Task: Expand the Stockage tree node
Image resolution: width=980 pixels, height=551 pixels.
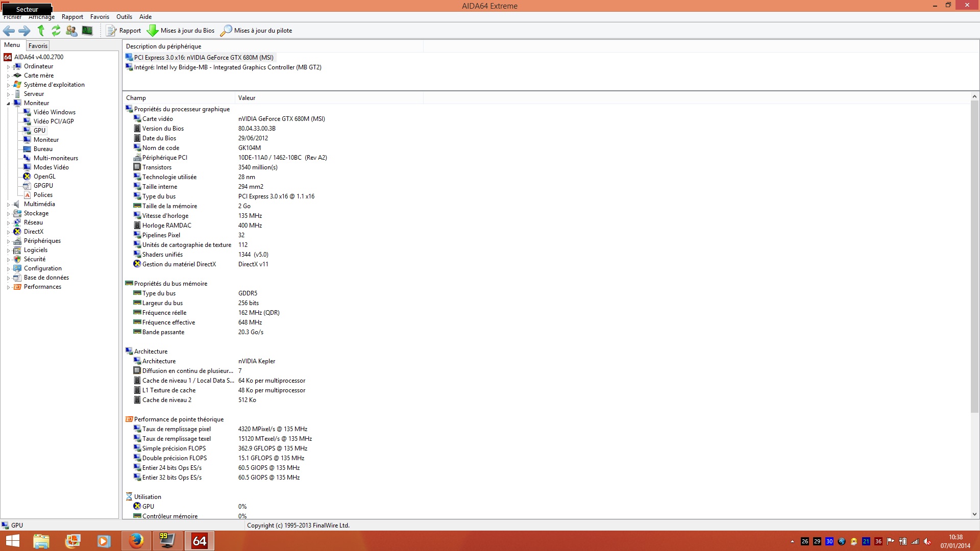Action: point(8,214)
